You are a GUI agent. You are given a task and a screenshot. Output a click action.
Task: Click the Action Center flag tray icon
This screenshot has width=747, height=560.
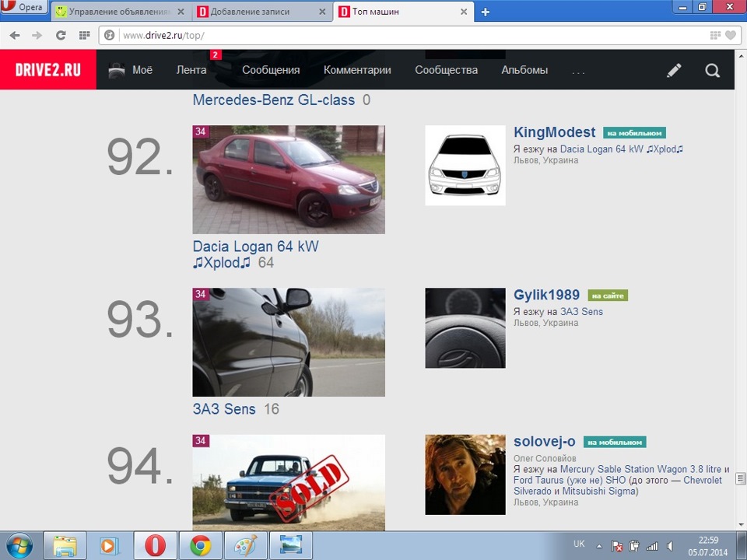pos(617,546)
